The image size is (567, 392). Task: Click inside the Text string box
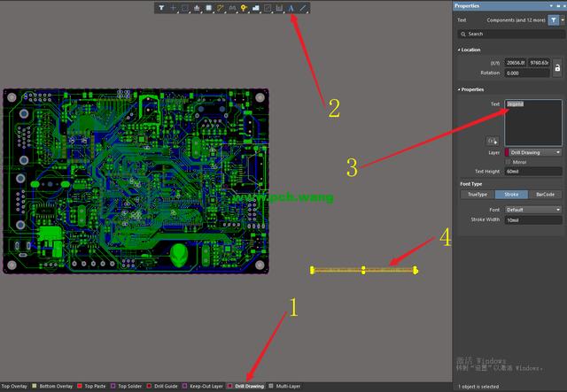click(x=533, y=123)
